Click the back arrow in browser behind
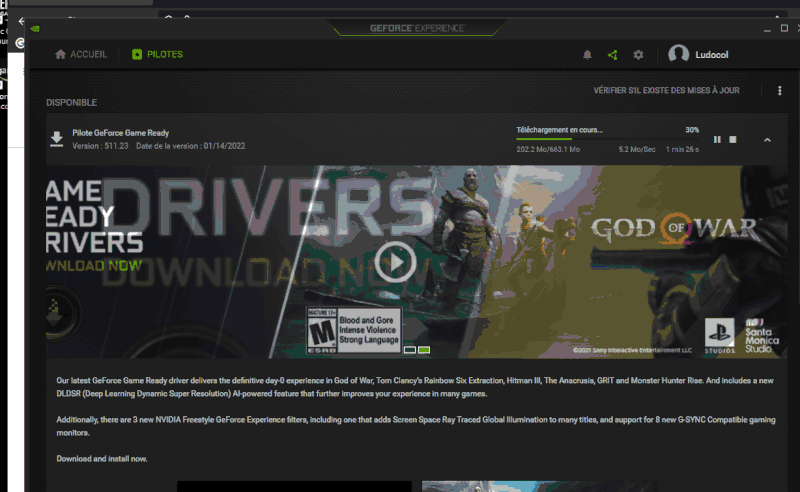Viewport: 800px width, 492px height. (21, 21)
